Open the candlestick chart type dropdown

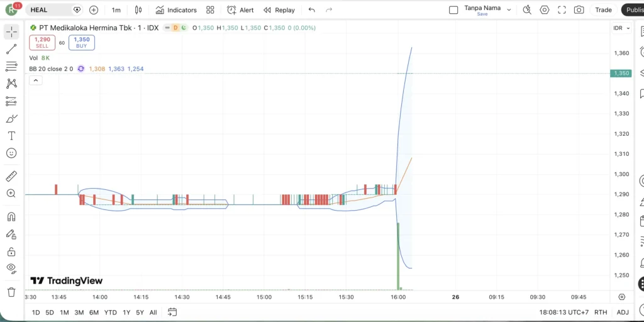tap(138, 10)
